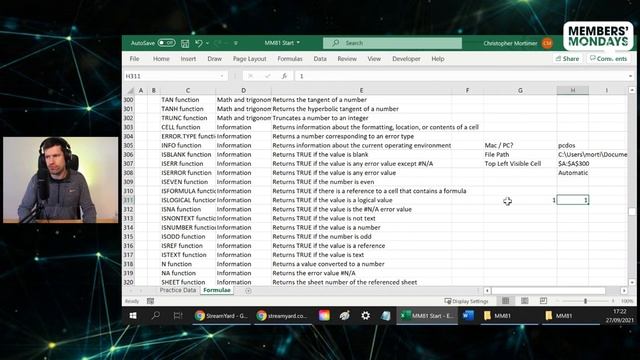The width and height of the screenshot is (640, 360).
Task: Click the Name Box showing H311
Action: click(171, 76)
